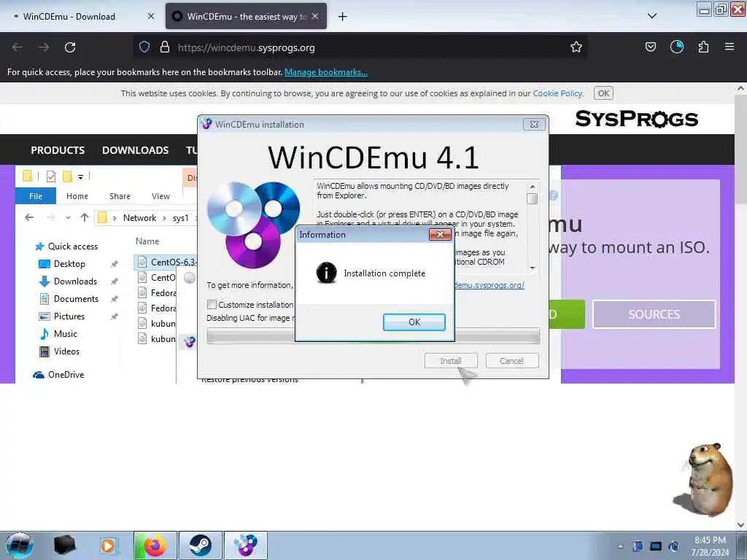Viewport: 747px width, 560px height.
Task: Open Share tab in Explorer ribbon
Action: coord(120,196)
